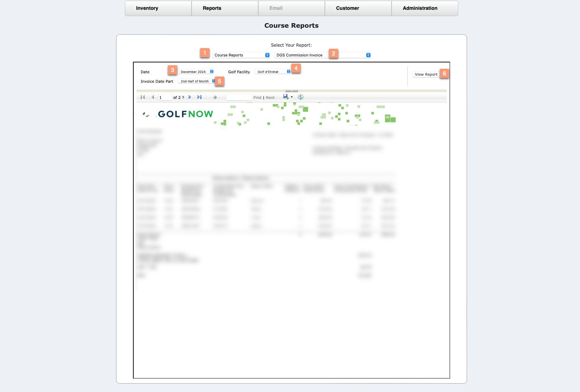This screenshot has width=580, height=392.
Task: Open the Golf Facility selector showing Golf d'Etretat
Action: [x=273, y=72]
